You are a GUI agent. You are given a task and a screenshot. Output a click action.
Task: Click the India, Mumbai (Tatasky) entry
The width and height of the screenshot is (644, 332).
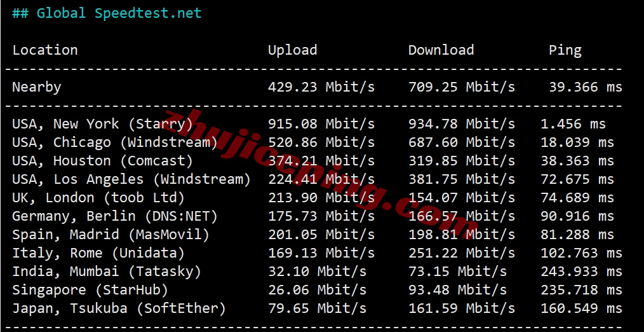click(106, 272)
